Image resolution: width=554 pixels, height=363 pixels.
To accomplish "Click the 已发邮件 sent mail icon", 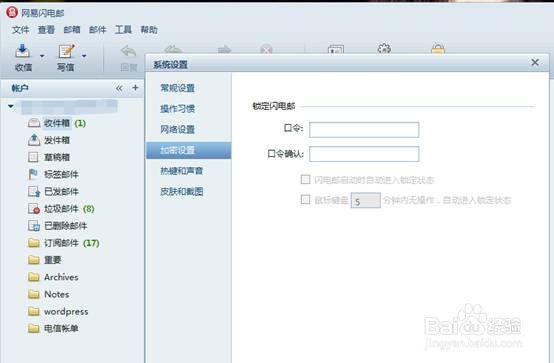I will [x=34, y=192].
